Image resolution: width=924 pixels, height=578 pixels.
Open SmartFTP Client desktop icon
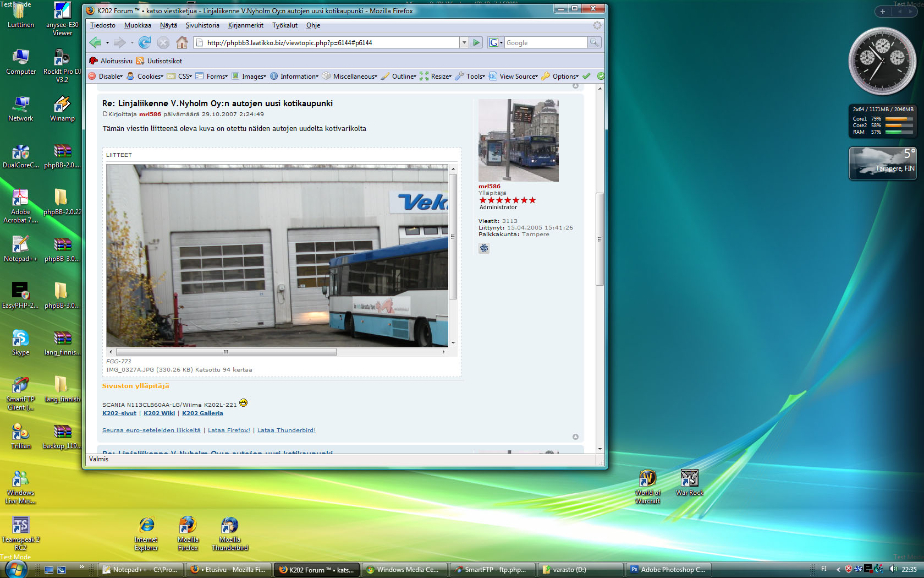[x=20, y=393]
